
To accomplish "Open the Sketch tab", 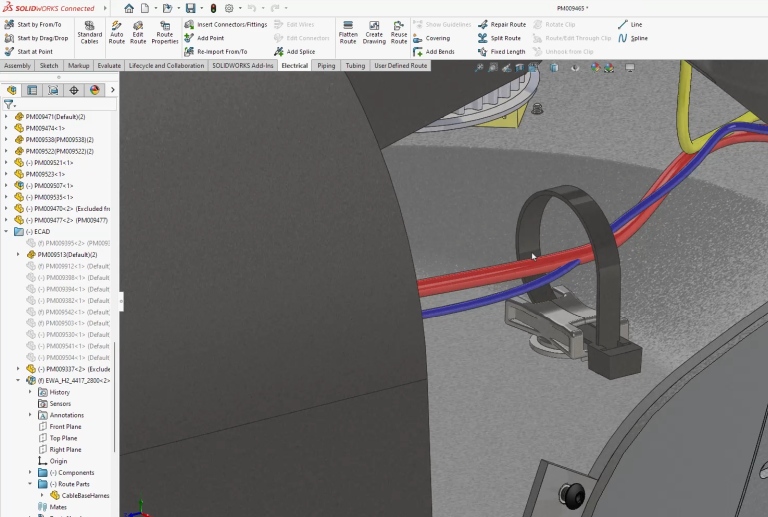I will (48, 66).
